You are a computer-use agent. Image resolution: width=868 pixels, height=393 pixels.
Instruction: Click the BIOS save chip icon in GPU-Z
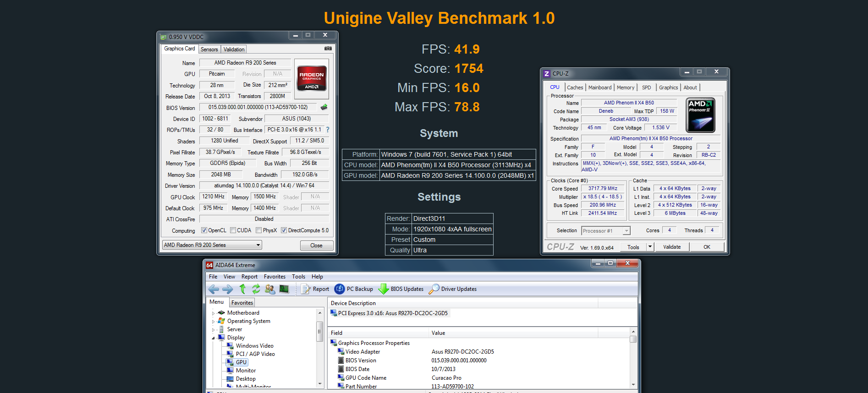coord(324,107)
